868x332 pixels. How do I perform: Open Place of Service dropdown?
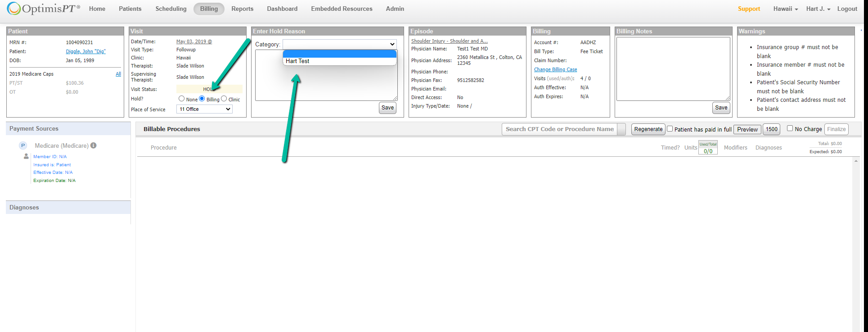coord(204,109)
